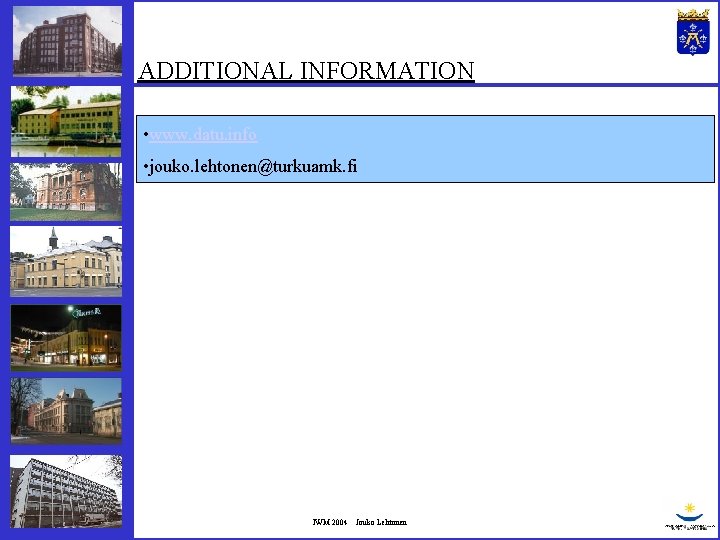Viewport: 720px width, 540px height.
Task: Click the ADDITIONAL INFORMATION heading
Action: point(306,71)
